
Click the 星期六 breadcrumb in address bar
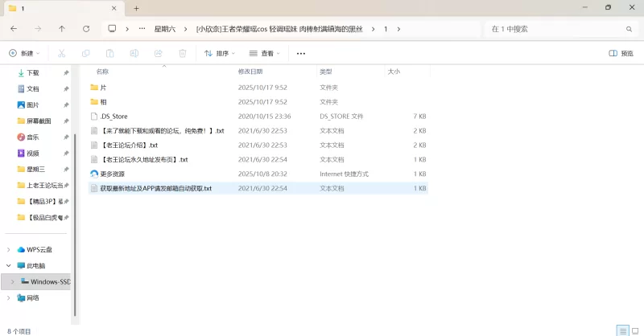tap(166, 29)
